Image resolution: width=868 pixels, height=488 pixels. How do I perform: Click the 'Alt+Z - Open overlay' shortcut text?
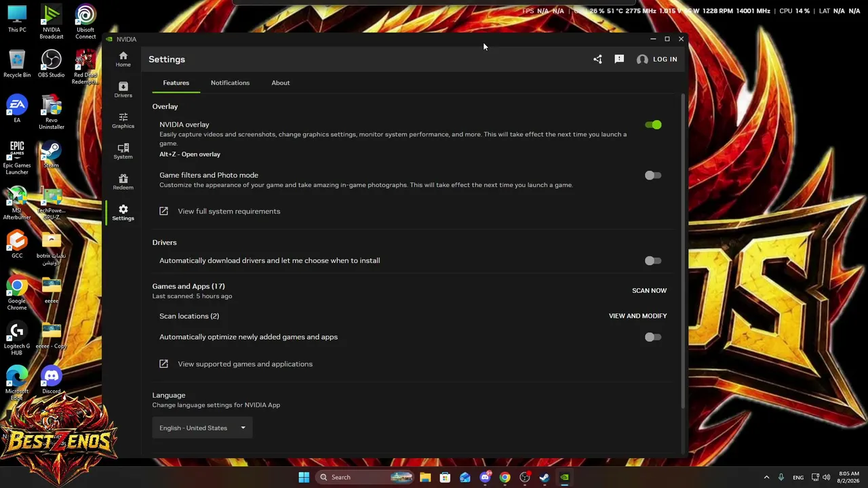pyautogui.click(x=190, y=155)
